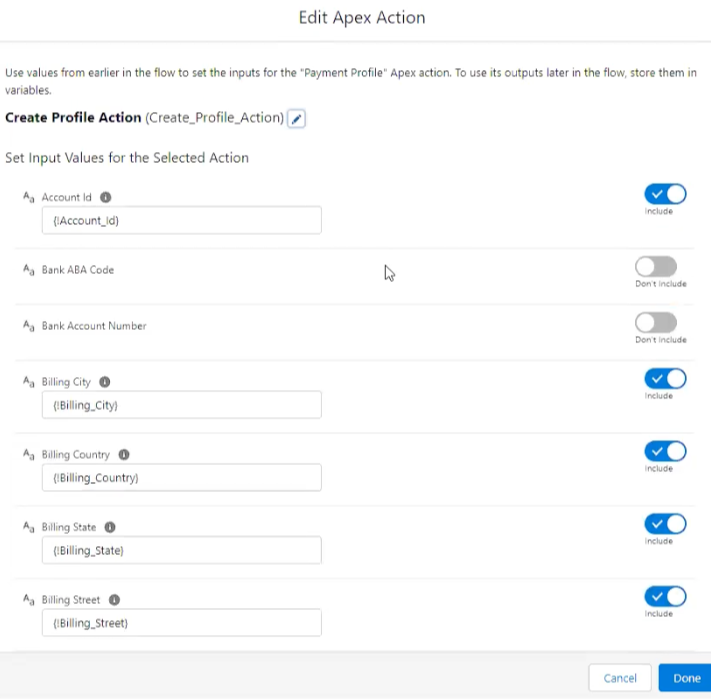Switch off the Billing Street include toggle
This screenshot has width=711, height=699.
pyautogui.click(x=665, y=597)
